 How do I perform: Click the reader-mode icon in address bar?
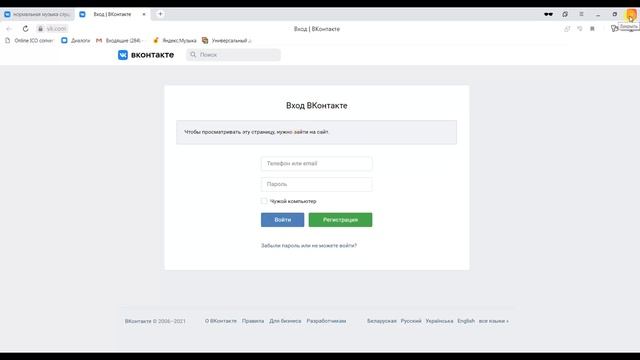580,29
